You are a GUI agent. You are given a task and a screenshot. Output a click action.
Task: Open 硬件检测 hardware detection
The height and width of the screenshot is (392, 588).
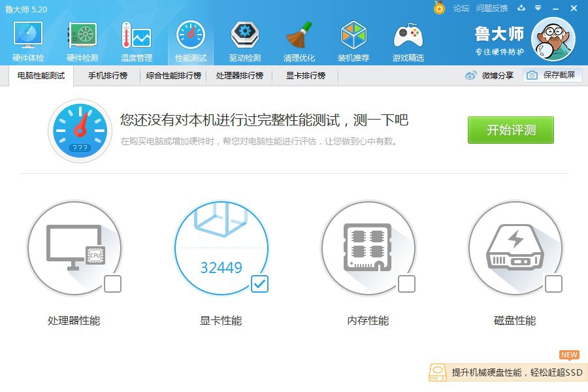click(x=82, y=41)
